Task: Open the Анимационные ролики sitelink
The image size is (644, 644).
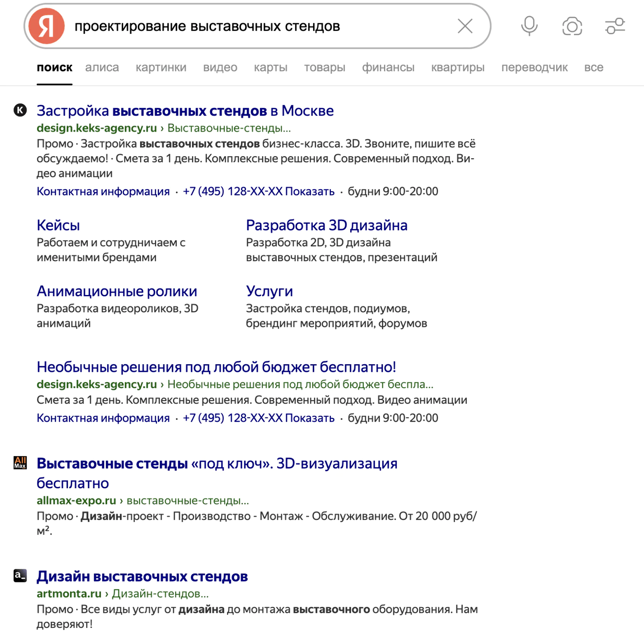Action: [117, 291]
